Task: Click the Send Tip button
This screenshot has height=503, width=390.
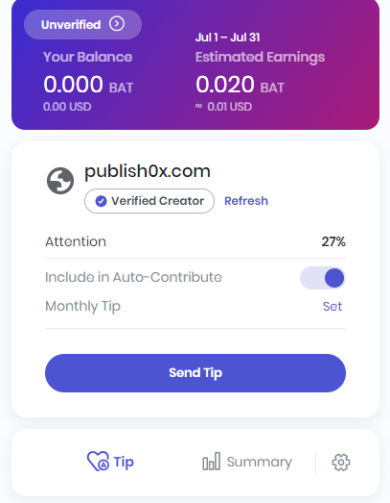Action: click(x=195, y=373)
